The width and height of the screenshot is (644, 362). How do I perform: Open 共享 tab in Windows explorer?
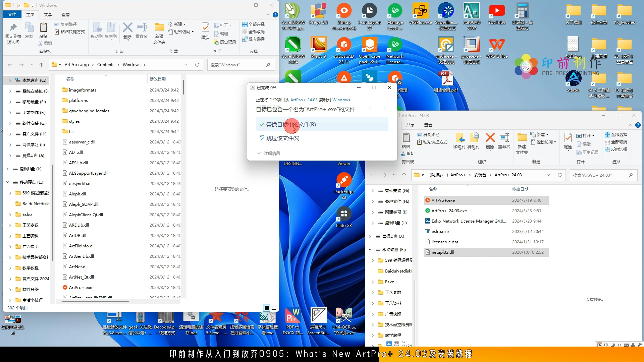pos(48,14)
